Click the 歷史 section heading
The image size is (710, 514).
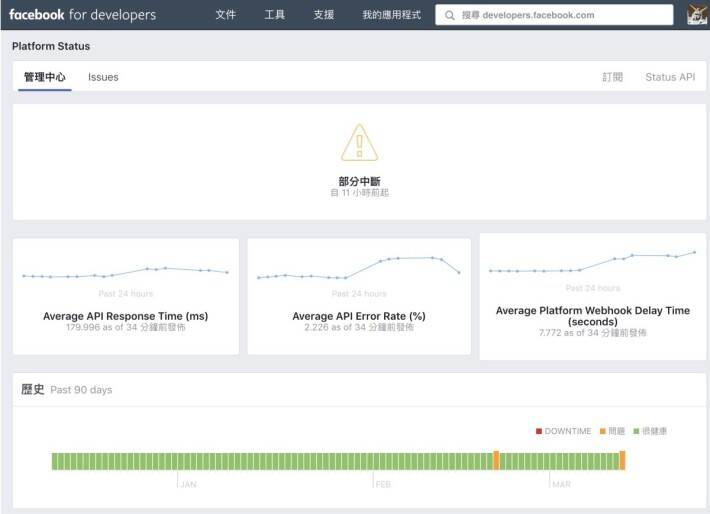coord(33,389)
